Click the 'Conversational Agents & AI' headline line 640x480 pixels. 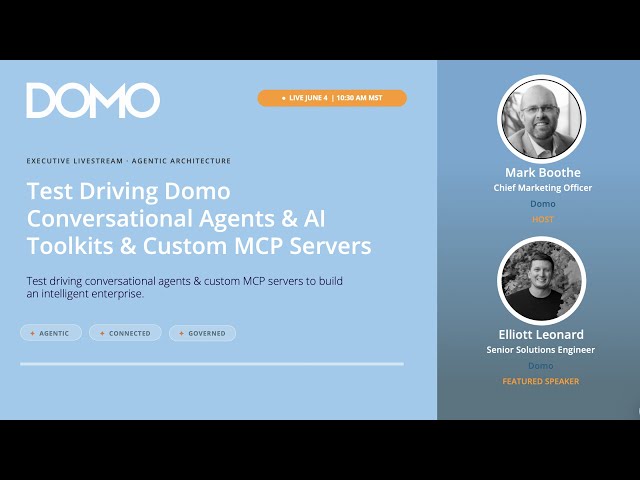pos(176,219)
